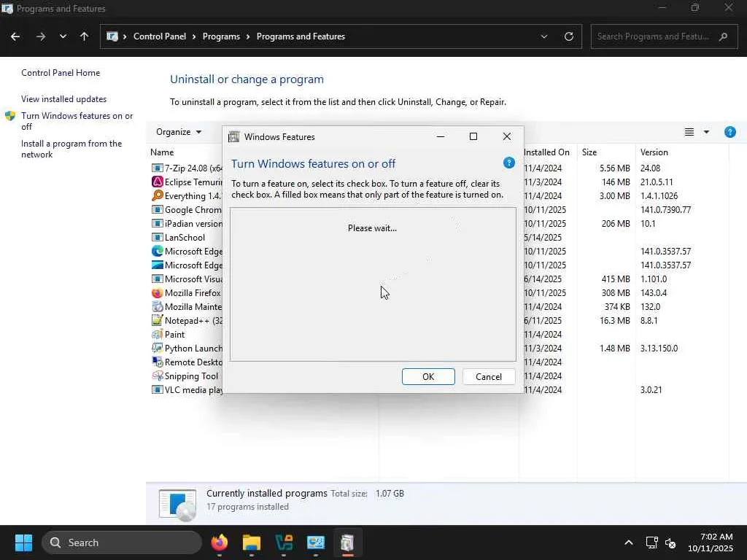The width and height of the screenshot is (747, 560).
Task: Select the Snipping Tool icon
Action: (158, 376)
